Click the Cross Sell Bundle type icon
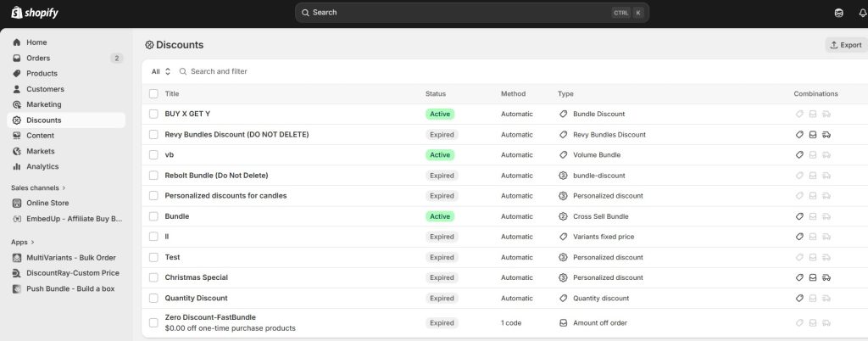This screenshot has width=868, height=341. tap(563, 216)
